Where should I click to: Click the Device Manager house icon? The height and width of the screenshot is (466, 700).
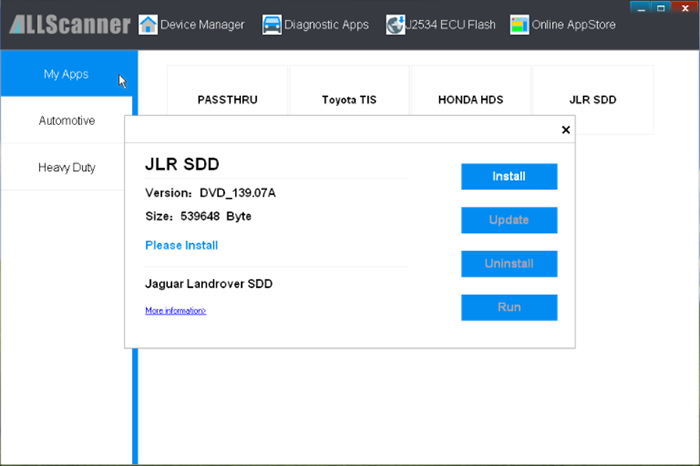point(148,25)
